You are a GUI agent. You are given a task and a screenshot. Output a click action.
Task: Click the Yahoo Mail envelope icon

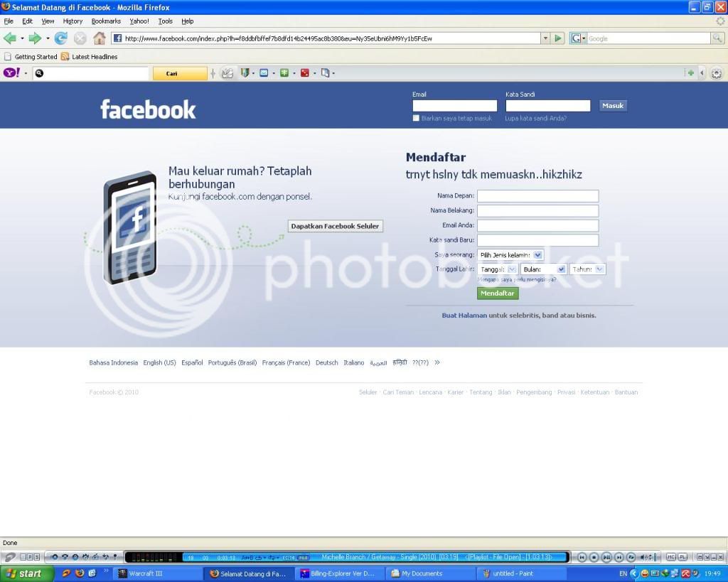pyautogui.click(x=264, y=73)
